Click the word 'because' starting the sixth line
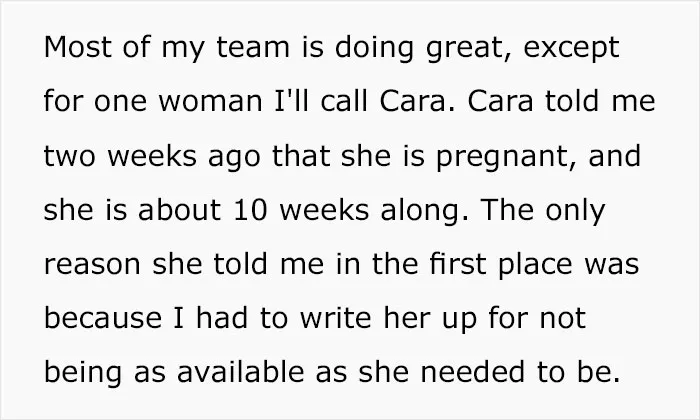 coord(103,318)
